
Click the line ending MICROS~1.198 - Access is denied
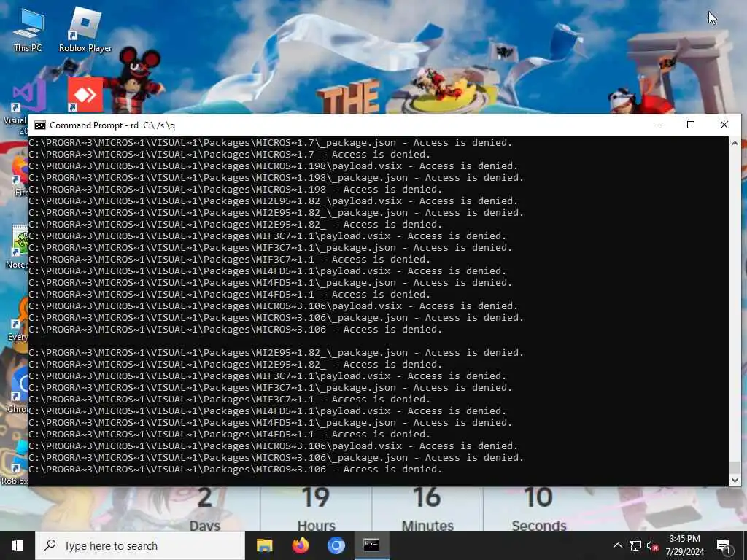pos(236,190)
